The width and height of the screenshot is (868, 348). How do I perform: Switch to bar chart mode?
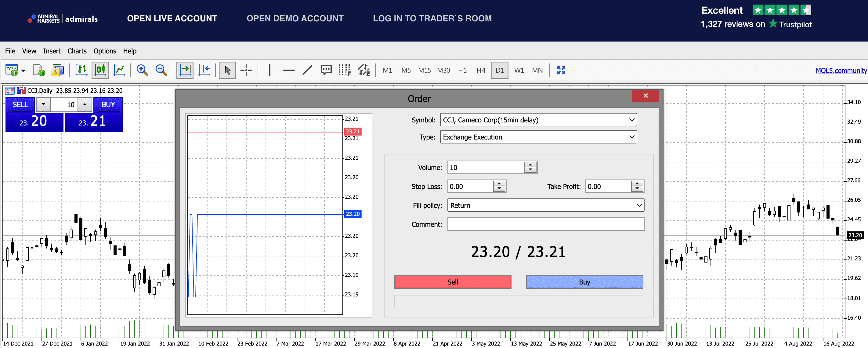(81, 70)
